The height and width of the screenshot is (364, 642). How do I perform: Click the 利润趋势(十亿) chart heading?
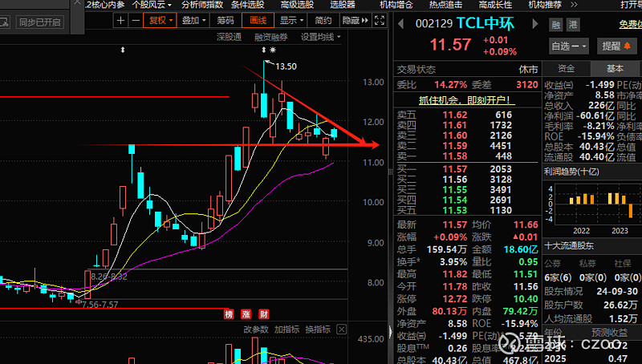pyautogui.click(x=571, y=172)
